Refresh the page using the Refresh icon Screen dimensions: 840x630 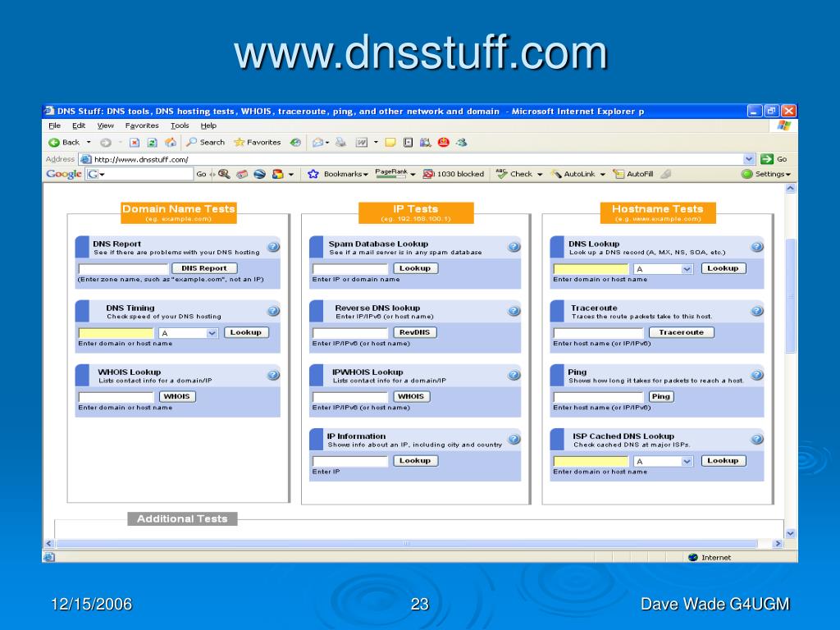tap(152, 143)
